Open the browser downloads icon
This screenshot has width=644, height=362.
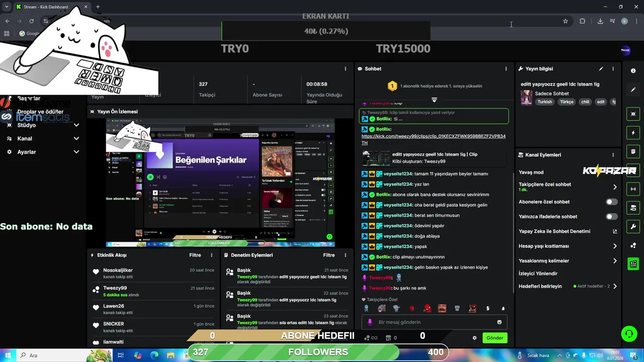click(x=600, y=21)
